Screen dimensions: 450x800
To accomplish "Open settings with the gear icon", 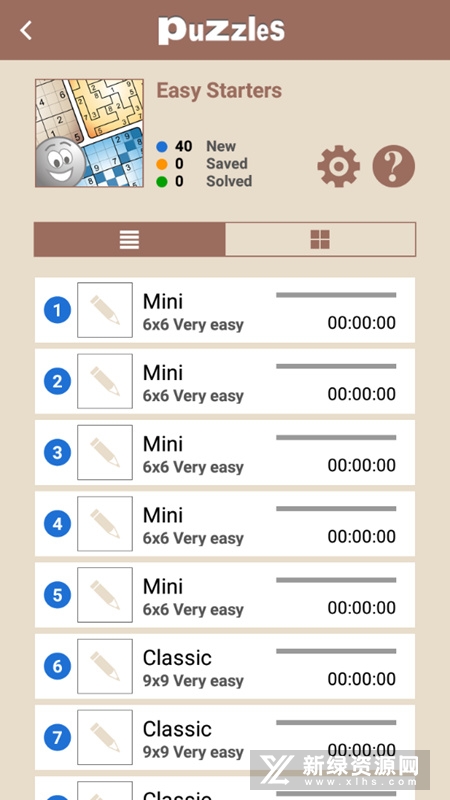I will (x=338, y=166).
